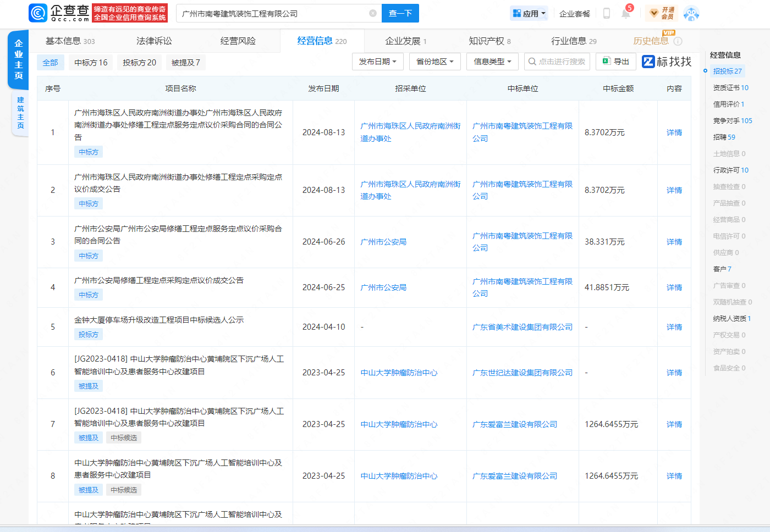The image size is (770, 532).
Task: Click the 2024-04-10 date cell
Action: coord(323,327)
